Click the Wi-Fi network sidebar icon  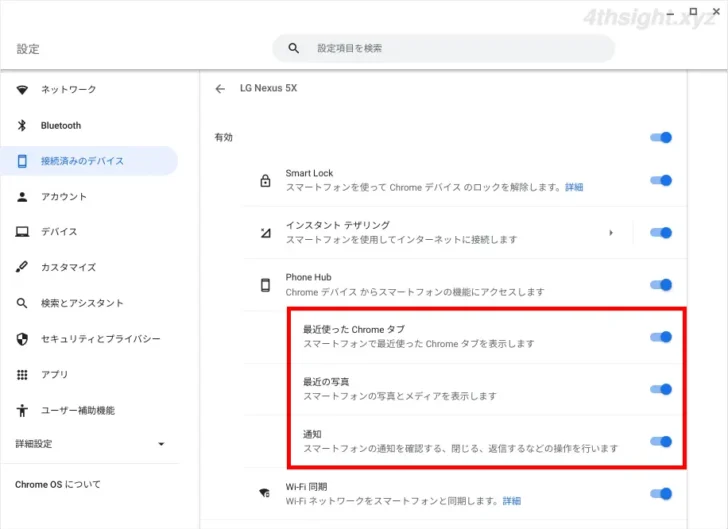(x=22, y=90)
